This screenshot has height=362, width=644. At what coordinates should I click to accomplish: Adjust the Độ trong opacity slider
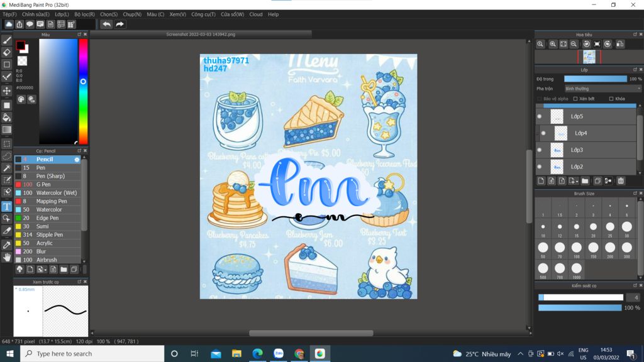[x=595, y=79]
